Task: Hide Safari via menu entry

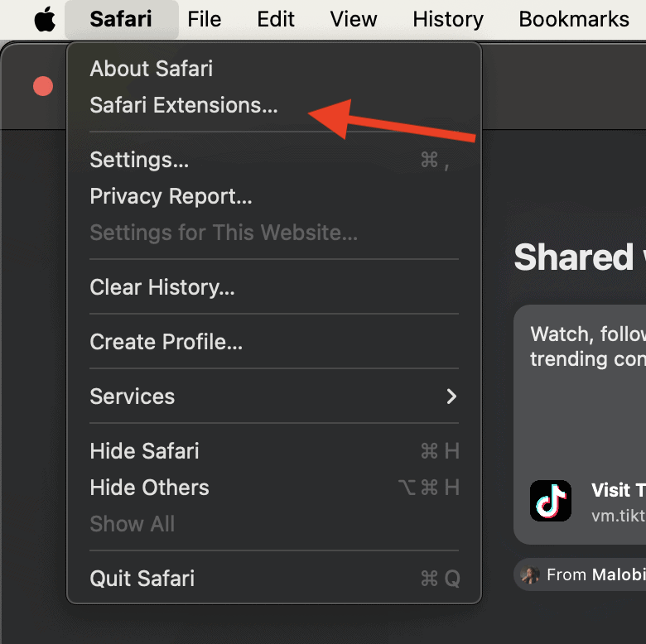Action: click(x=145, y=451)
